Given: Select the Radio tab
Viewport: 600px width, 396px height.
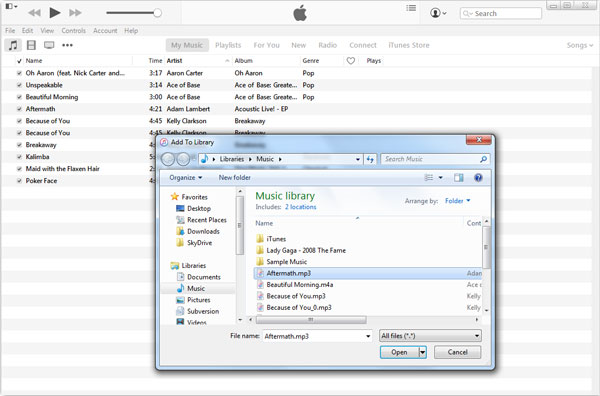Looking at the screenshot, I should coord(328,45).
